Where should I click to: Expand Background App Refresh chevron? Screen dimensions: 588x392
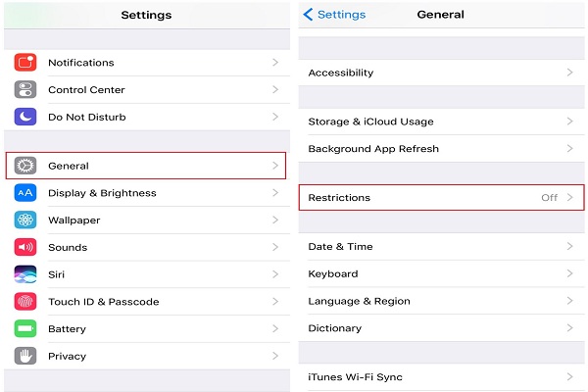pyautogui.click(x=569, y=149)
